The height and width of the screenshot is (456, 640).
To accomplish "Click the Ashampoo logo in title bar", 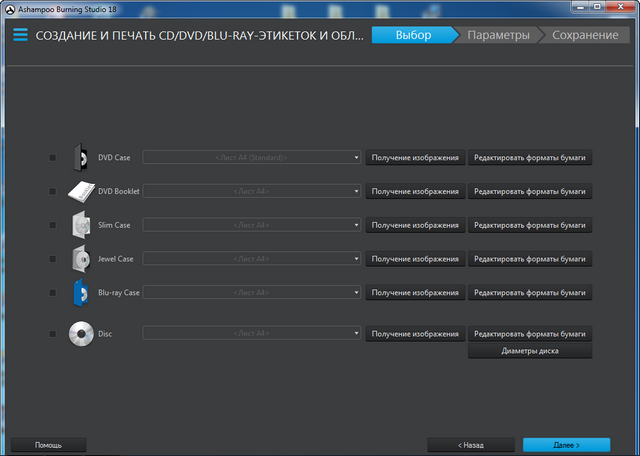I will pos(10,9).
